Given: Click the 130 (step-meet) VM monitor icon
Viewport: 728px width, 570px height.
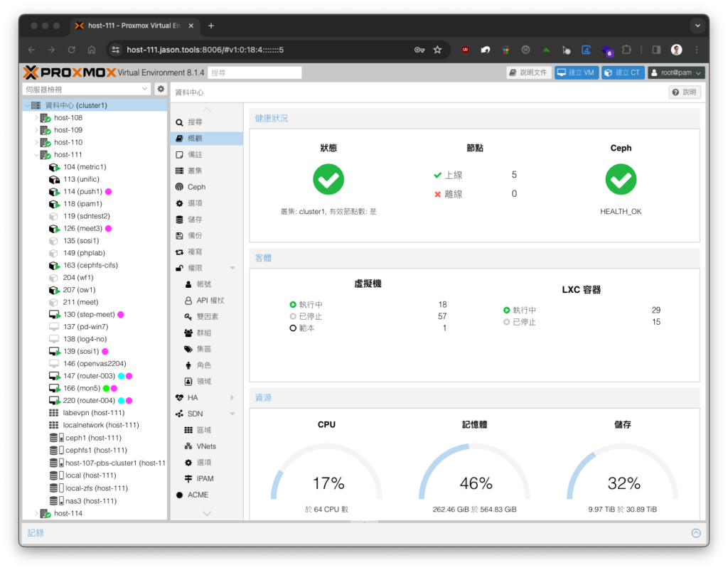Looking at the screenshot, I should tap(54, 315).
